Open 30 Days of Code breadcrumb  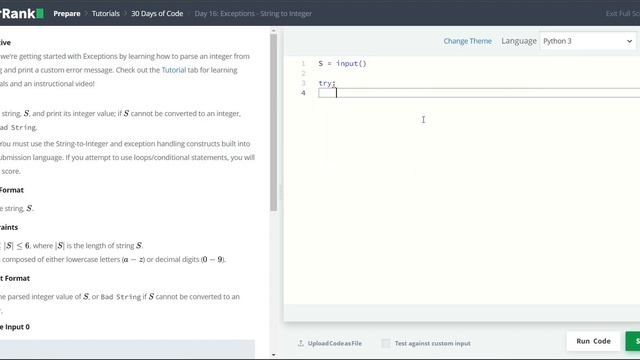pyautogui.click(x=157, y=13)
